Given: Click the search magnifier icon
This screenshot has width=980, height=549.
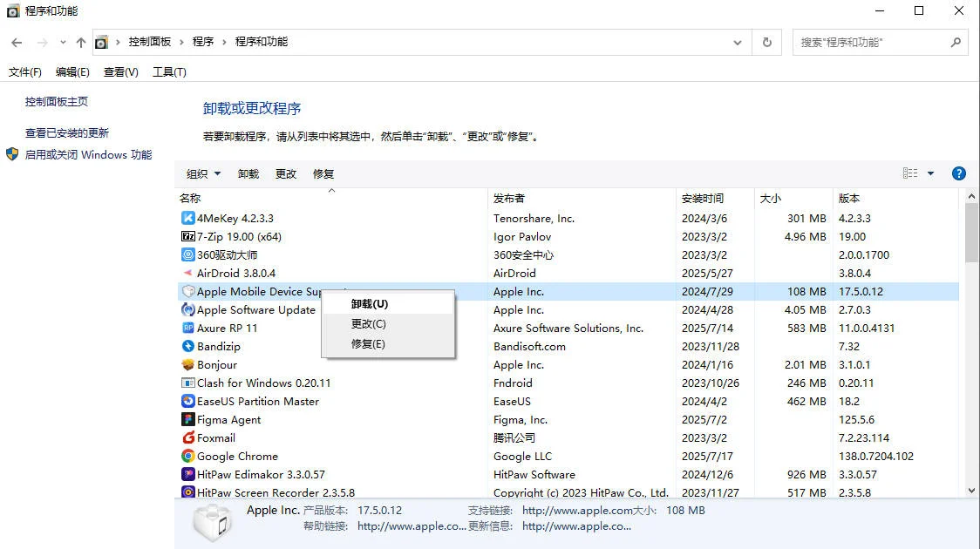Looking at the screenshot, I should tap(956, 43).
